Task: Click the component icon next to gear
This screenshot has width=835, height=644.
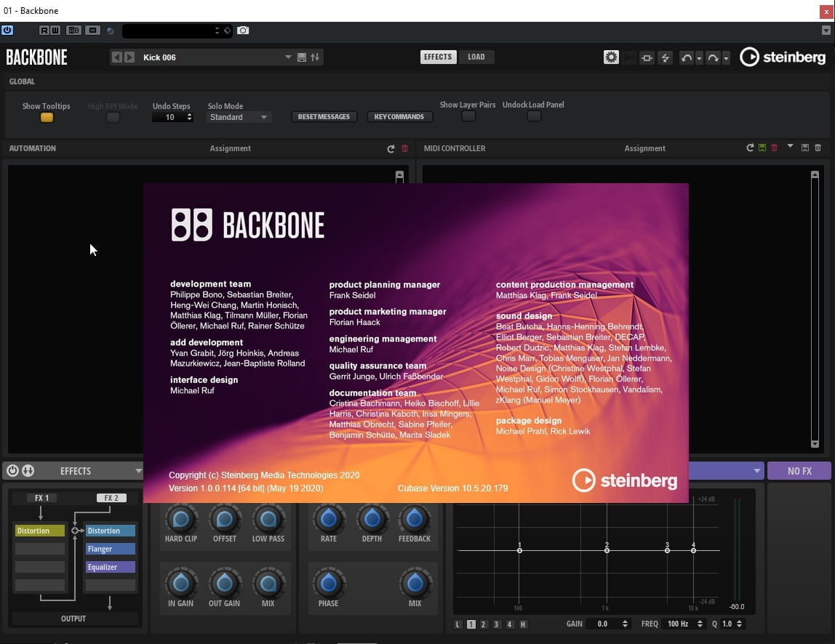Action: point(647,57)
